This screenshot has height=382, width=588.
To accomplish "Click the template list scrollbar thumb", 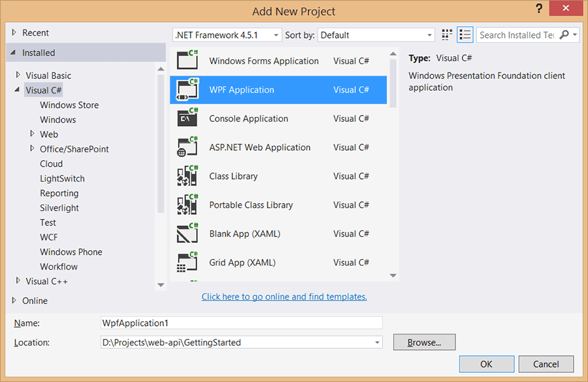I will tap(393, 83).
